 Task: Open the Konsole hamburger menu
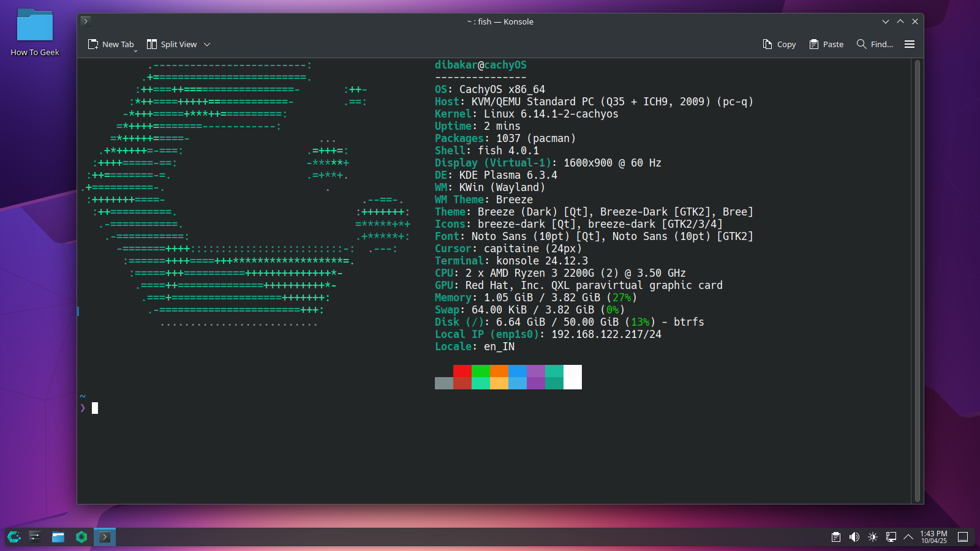pos(910,43)
